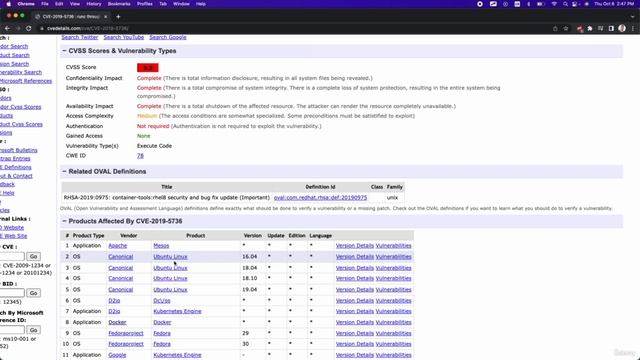The height and width of the screenshot is (360, 640).
Task: Open the Fedora product link for version 29
Action: pyautogui.click(x=162, y=333)
